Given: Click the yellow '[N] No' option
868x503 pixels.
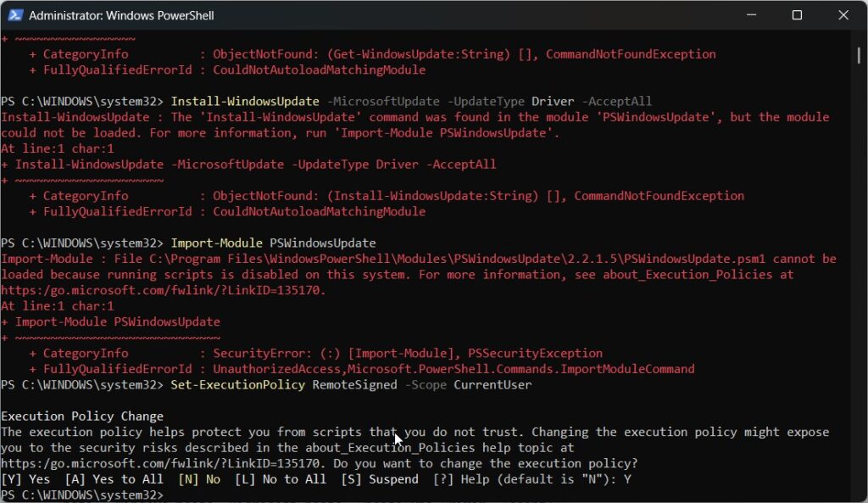Looking at the screenshot, I should click(x=199, y=479).
